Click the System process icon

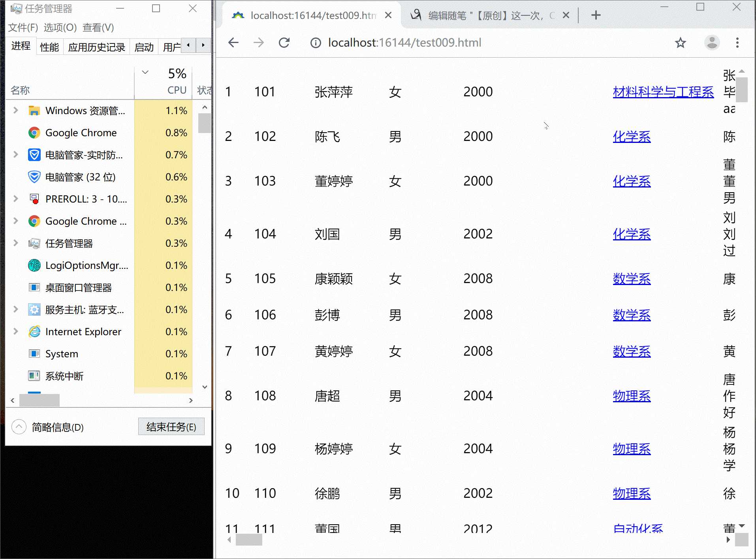tap(34, 354)
